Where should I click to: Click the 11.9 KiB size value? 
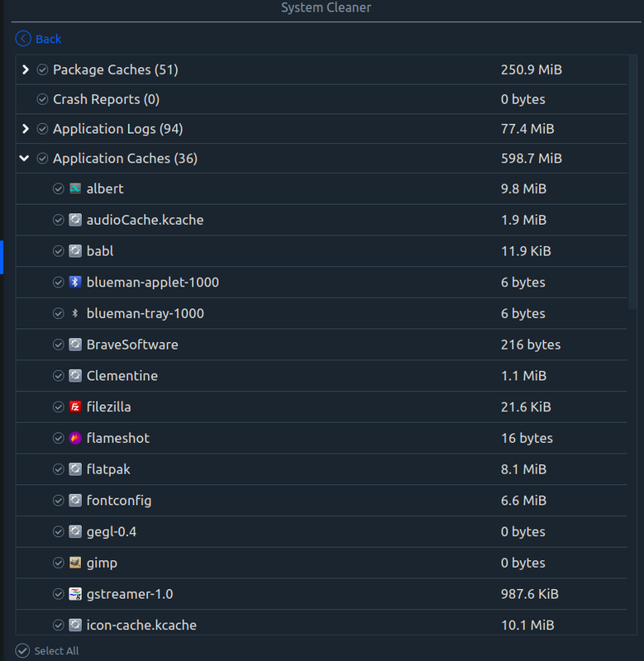pyautogui.click(x=526, y=251)
